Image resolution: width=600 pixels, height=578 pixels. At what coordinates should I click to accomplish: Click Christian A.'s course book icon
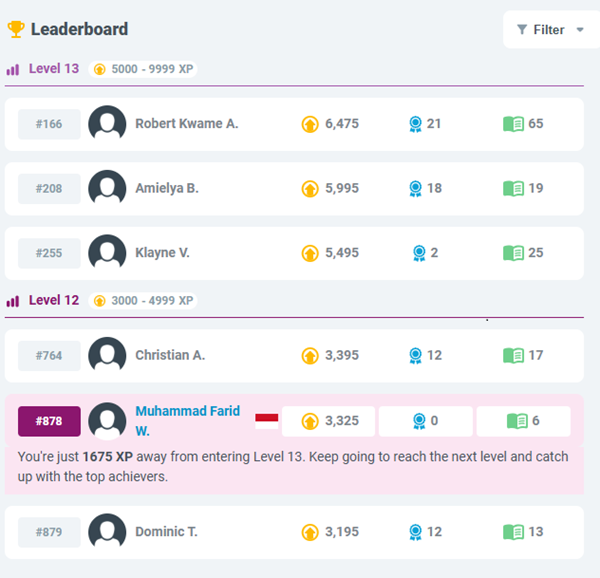513,356
